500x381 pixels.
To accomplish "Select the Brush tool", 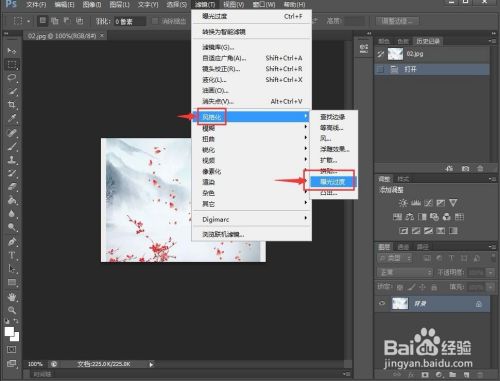I will 12,146.
